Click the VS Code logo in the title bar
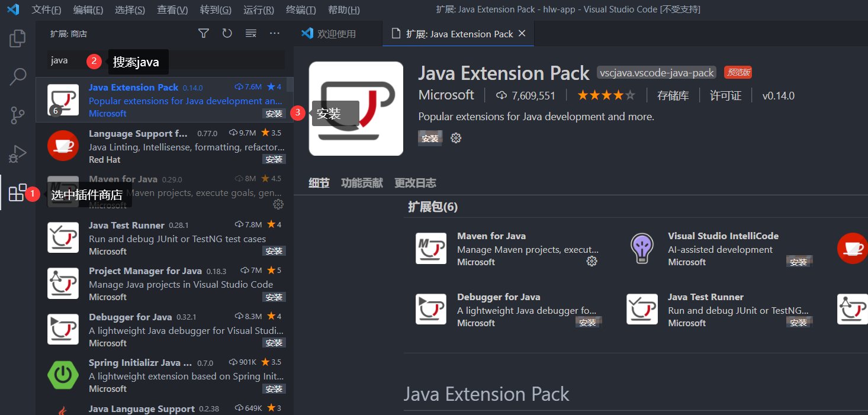This screenshot has width=868, height=415. 13,9
